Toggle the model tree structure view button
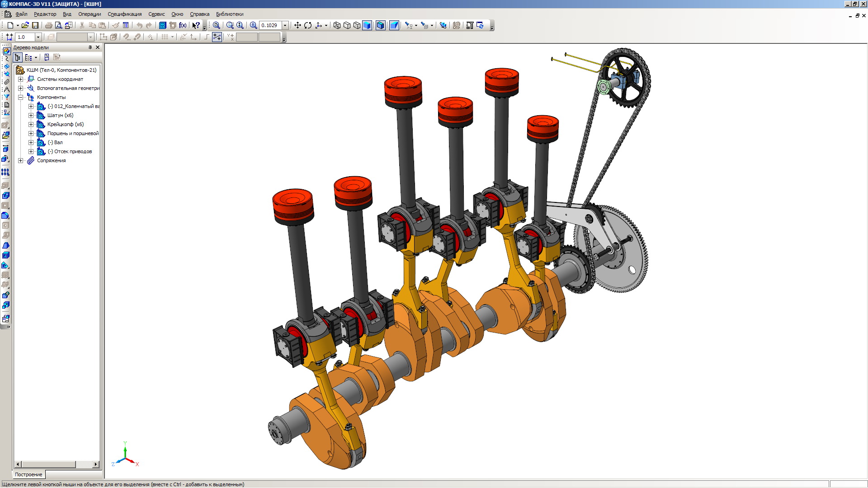Viewport: 868px width, 488px height. 18,57
